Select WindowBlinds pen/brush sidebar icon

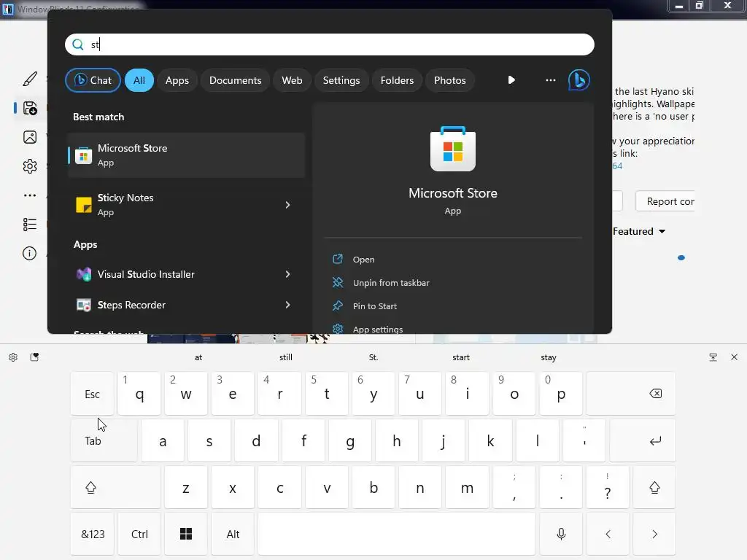pyautogui.click(x=29, y=79)
